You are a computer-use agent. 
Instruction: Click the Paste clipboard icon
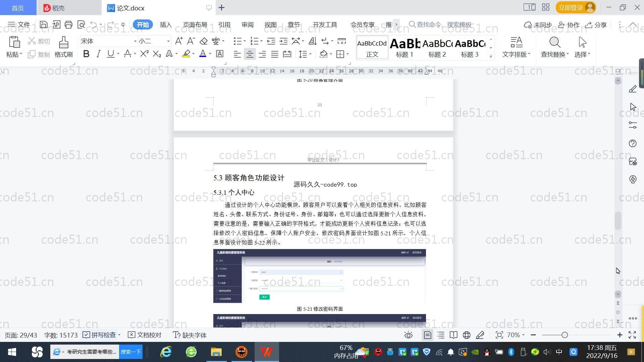[x=14, y=43]
